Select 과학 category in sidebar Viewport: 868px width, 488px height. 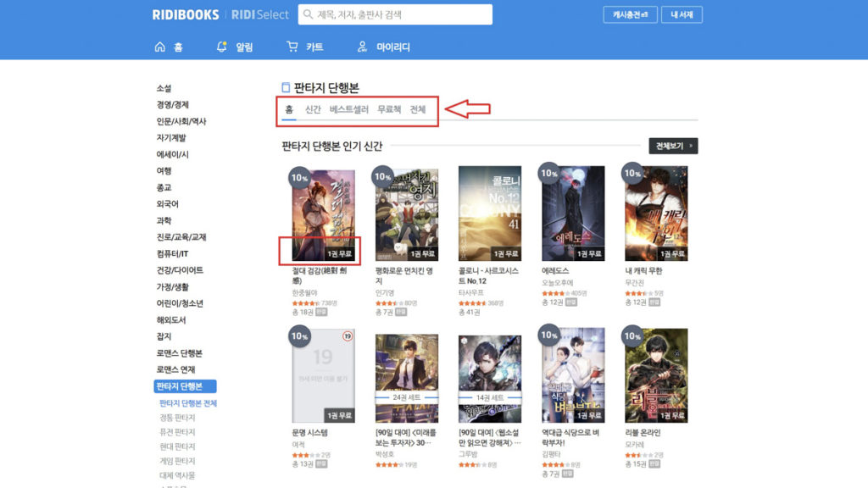(x=164, y=221)
